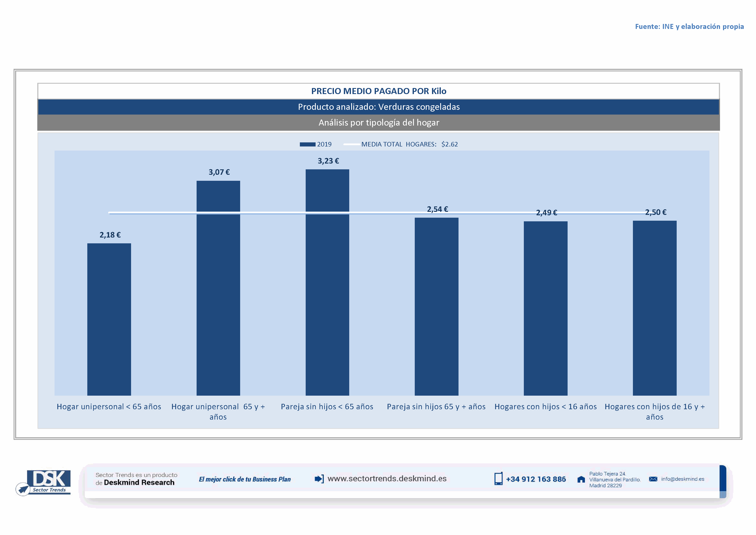Click the Análisis por tipología del hogar banner
Viewport: 756px width, 535px height.
[379, 123]
